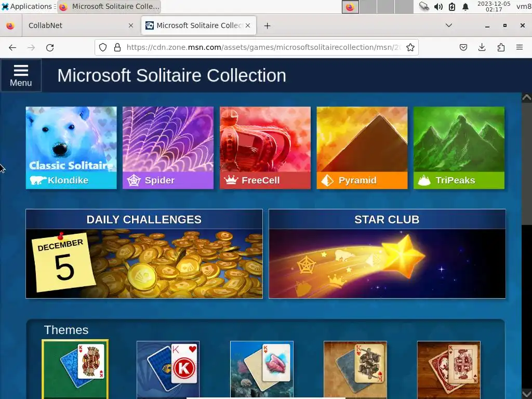Reload the current page

click(50, 47)
